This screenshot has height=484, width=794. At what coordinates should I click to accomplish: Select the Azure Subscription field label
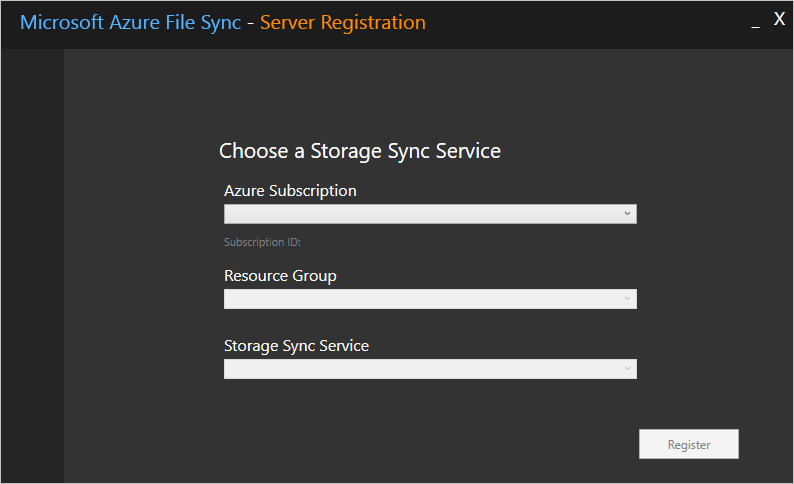point(290,190)
